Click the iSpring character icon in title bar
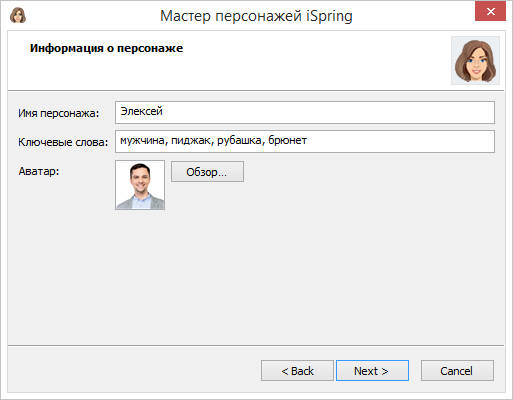The image size is (513, 400). tap(18, 15)
